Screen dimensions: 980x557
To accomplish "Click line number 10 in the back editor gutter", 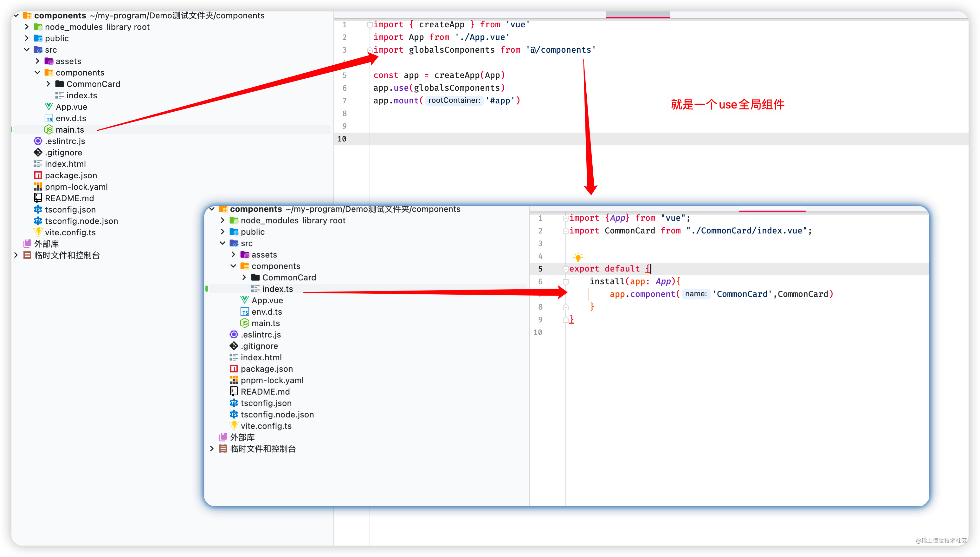I will [x=342, y=139].
